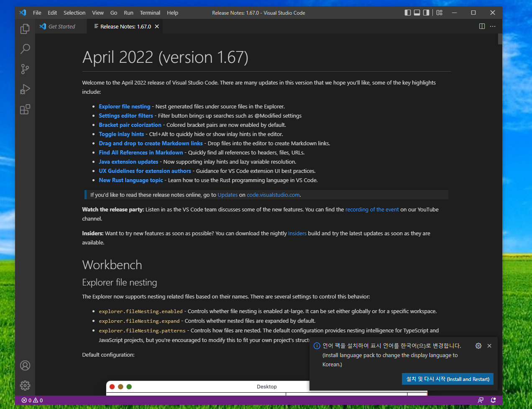The width and height of the screenshot is (532, 409).
Task: Click the explorer.fileNesting.enabled setting text
Action: click(x=141, y=311)
